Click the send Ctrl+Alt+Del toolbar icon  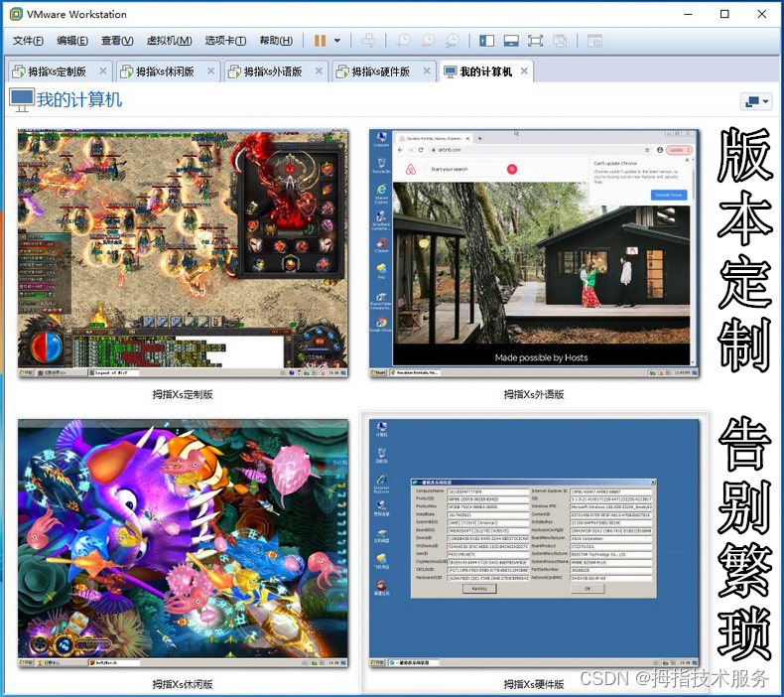pyautogui.click(x=368, y=41)
